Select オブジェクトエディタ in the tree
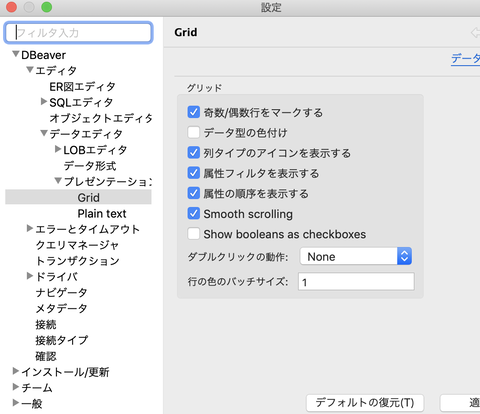The image size is (480, 414). coord(101,118)
